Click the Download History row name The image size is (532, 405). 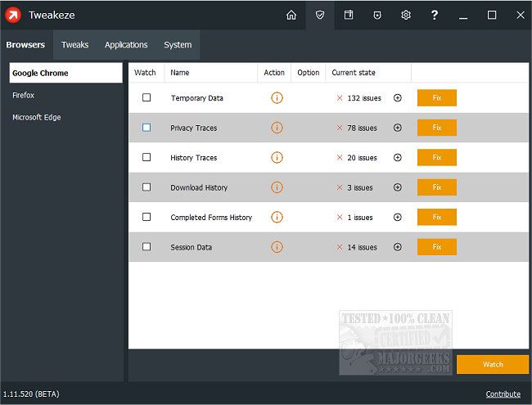click(199, 187)
